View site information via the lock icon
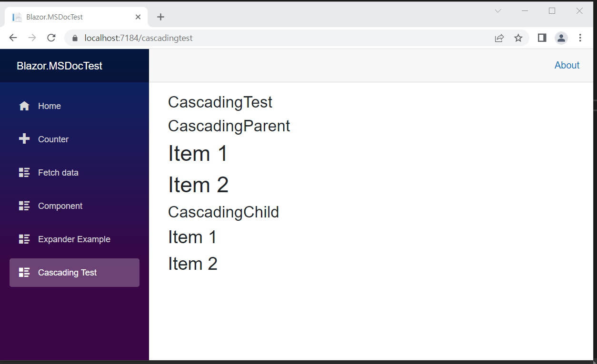This screenshot has width=597, height=364. (74, 38)
